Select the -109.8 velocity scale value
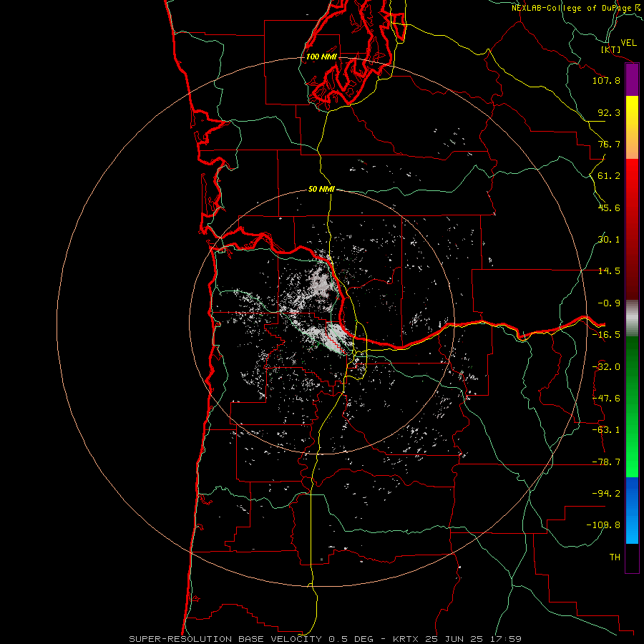The height and width of the screenshot is (644, 644). [604, 525]
